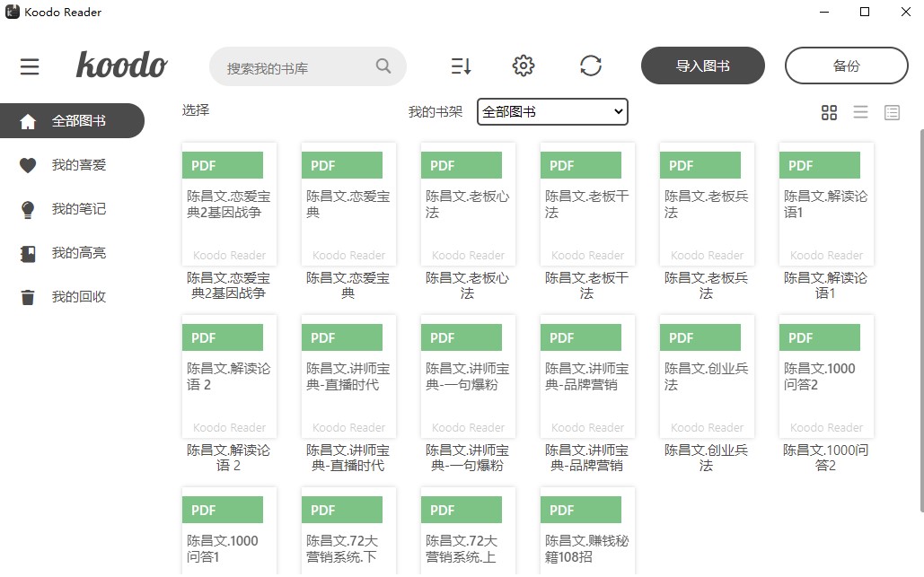Click the sync refresh icon
Screen dimensions: 924x577
pyautogui.click(x=591, y=66)
